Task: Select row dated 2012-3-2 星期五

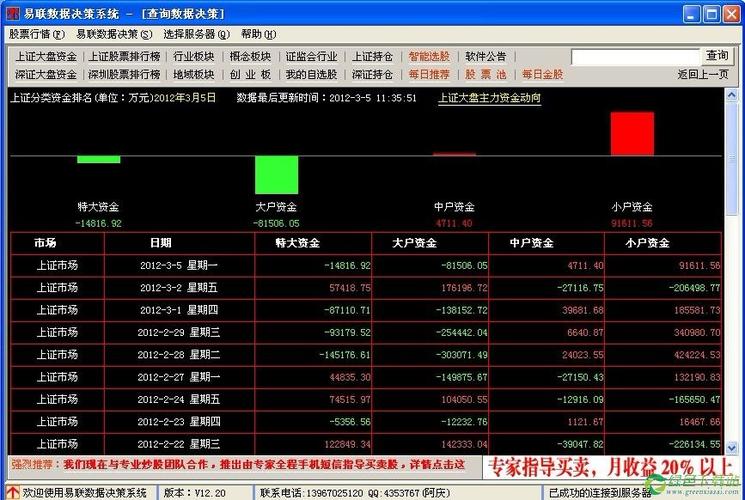Action: coord(366,288)
